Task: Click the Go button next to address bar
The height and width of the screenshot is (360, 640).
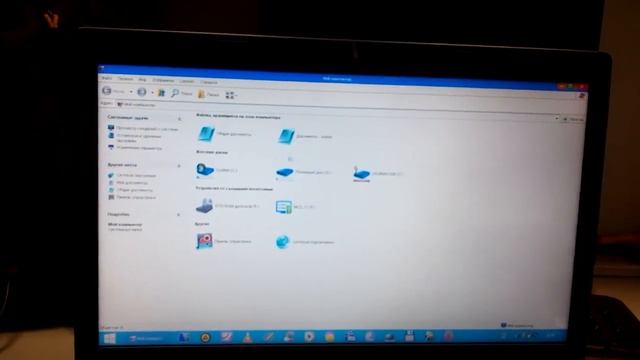Action: tap(573, 119)
